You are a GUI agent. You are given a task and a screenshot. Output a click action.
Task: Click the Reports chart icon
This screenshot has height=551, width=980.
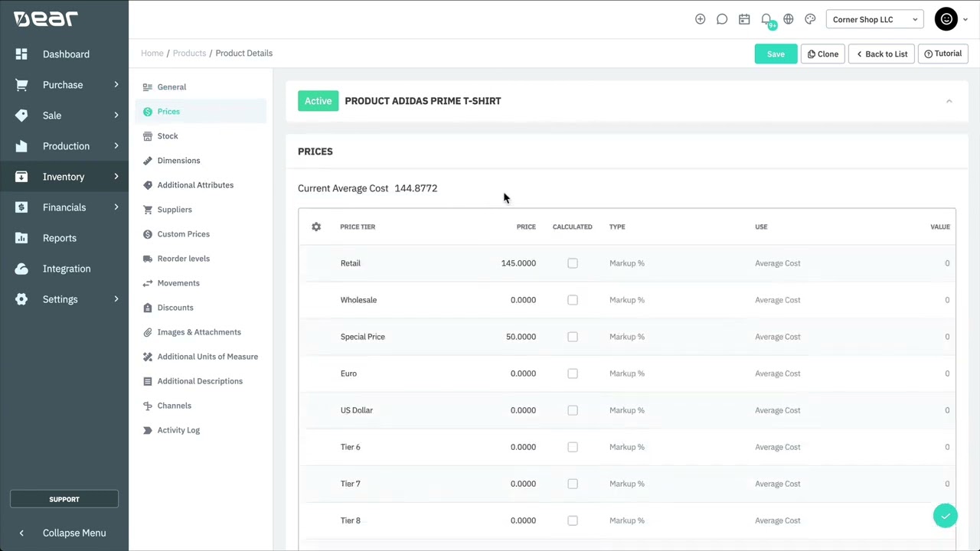[21, 238]
